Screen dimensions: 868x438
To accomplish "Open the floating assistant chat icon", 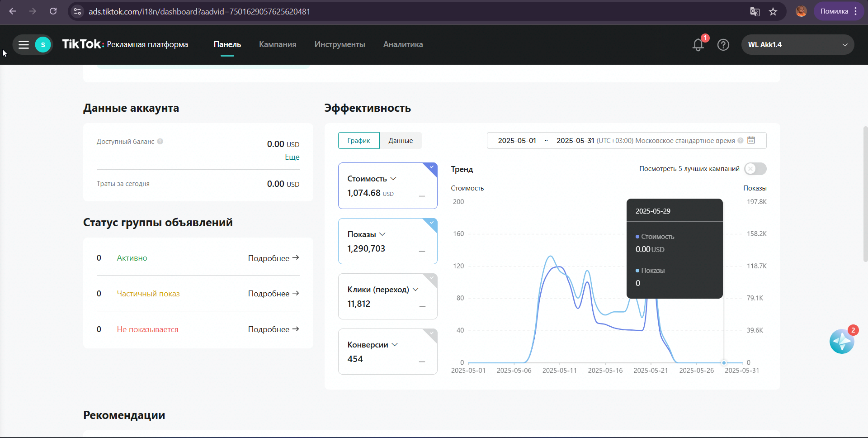I will point(842,341).
